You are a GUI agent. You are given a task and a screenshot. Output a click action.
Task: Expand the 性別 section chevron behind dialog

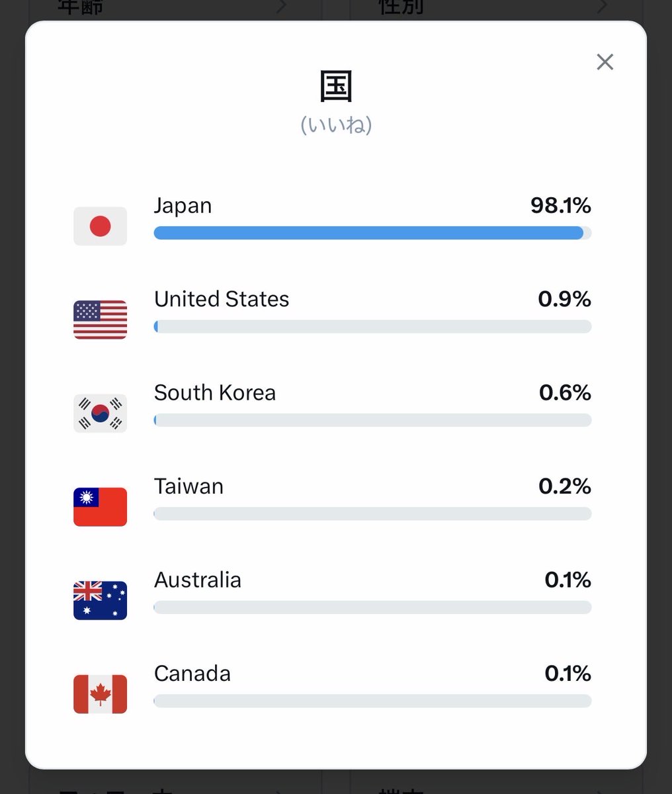[x=601, y=7]
